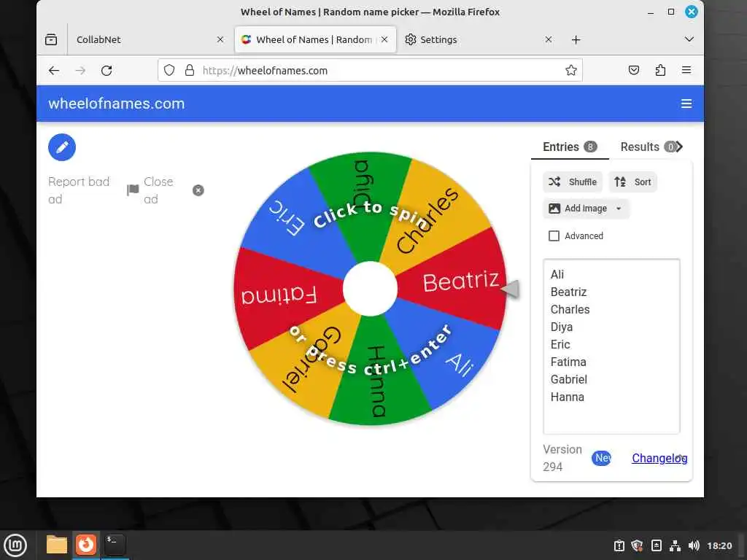Expand the list all tabs chevron

[689, 39]
